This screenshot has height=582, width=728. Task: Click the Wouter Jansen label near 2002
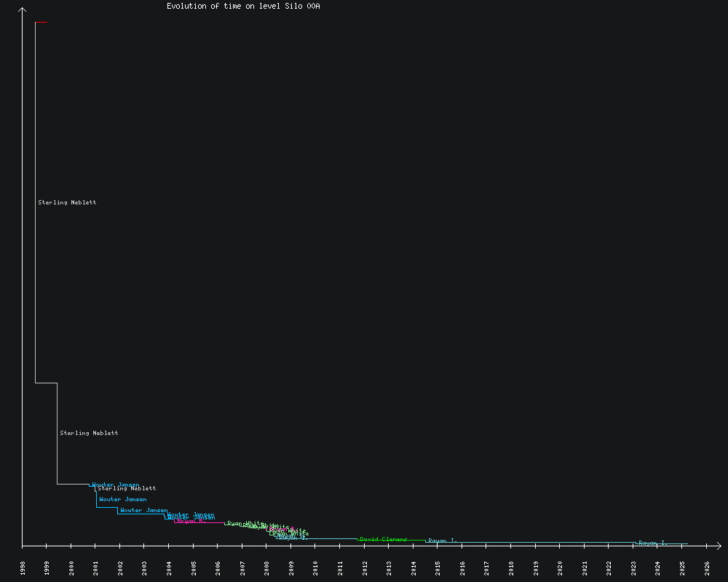click(x=143, y=511)
